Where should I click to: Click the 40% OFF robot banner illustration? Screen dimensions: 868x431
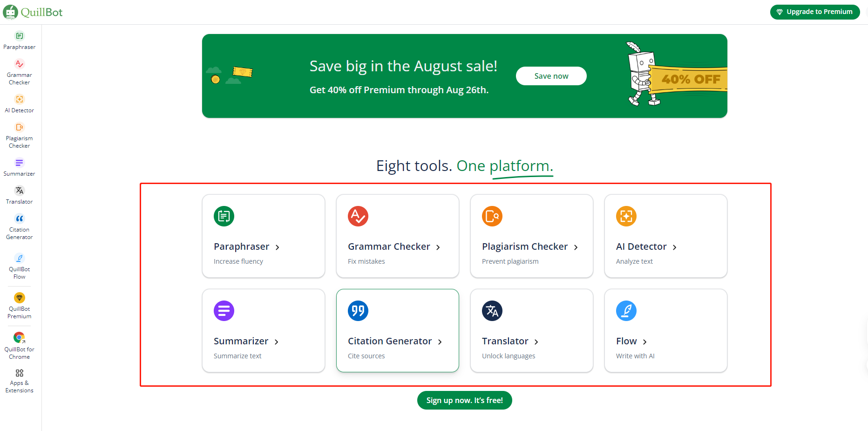click(x=676, y=75)
